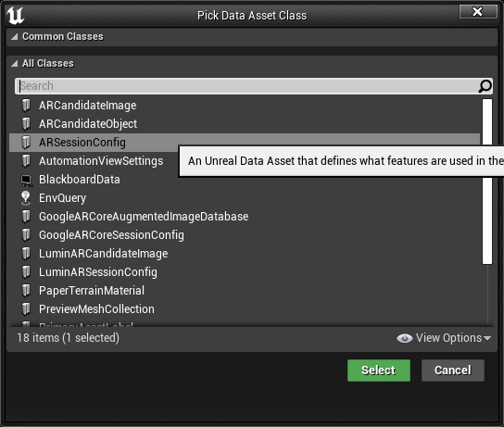Collapse the Common Classes section
504x427 pixels.
point(15,37)
